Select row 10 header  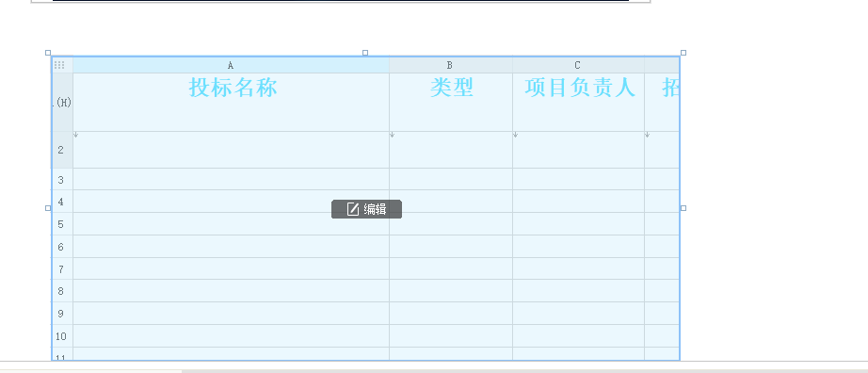click(62, 336)
